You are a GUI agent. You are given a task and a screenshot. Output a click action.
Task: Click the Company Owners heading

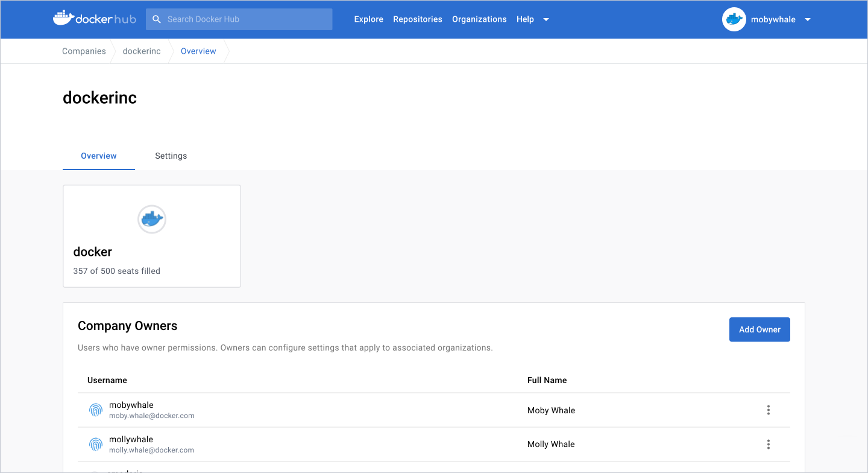pos(128,326)
